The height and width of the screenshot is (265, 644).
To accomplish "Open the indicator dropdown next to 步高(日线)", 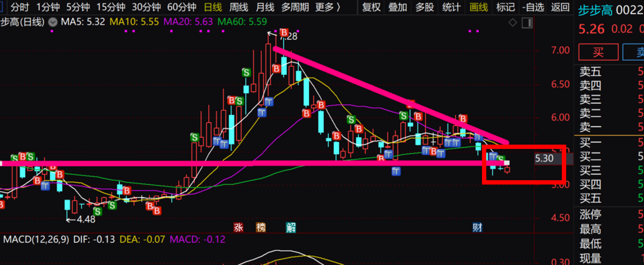I will tap(53, 22).
